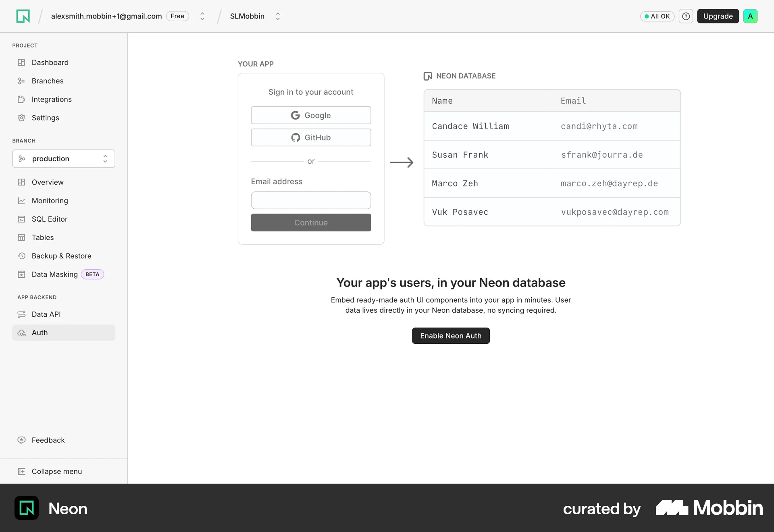Click the vukposavec@dayrep.com email cell
Viewport: 774px width, 532px height.
tap(615, 212)
